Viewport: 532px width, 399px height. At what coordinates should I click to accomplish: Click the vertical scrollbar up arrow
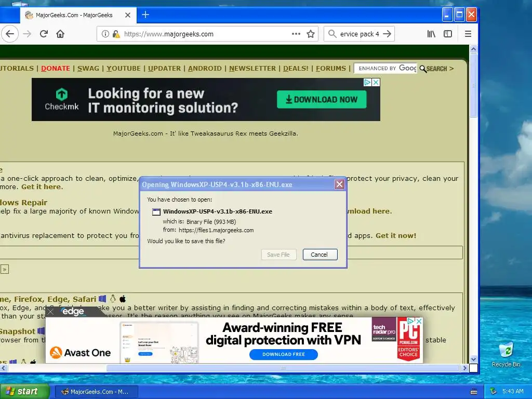click(x=474, y=49)
